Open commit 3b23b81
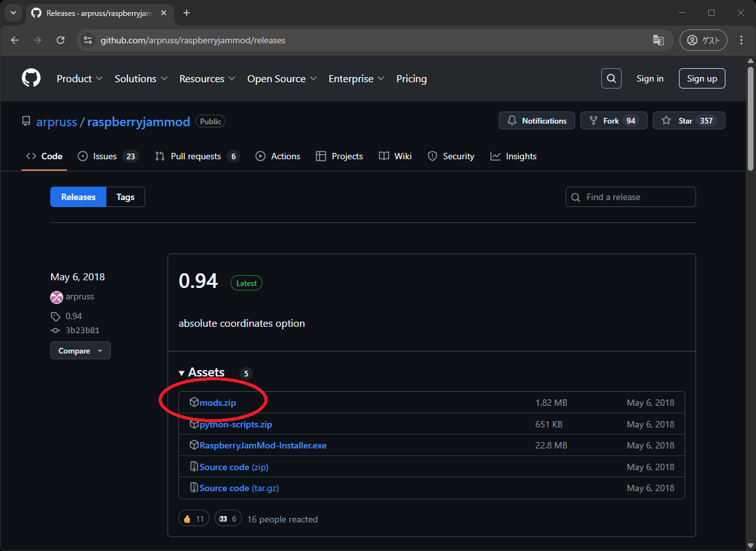This screenshot has height=551, width=756. pos(82,330)
